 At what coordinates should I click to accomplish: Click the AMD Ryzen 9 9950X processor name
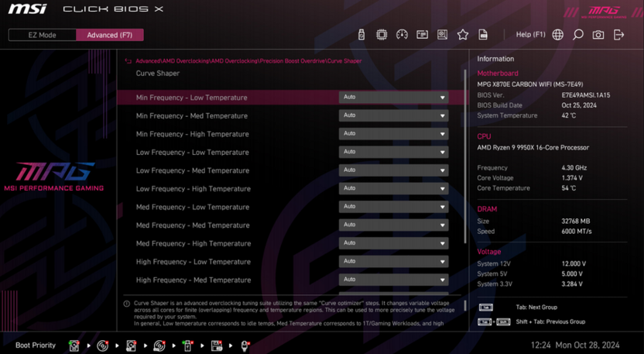point(533,148)
